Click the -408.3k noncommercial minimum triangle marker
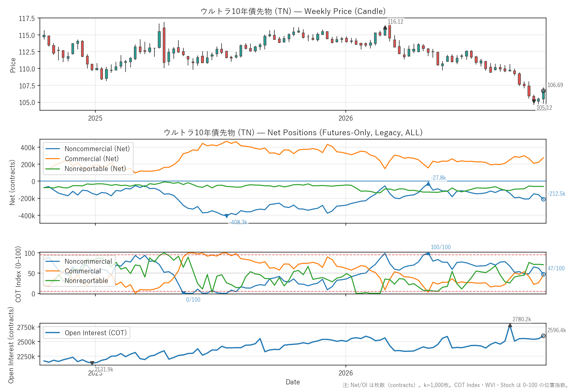Image resolution: width=574 pixels, height=392 pixels. coord(227,216)
